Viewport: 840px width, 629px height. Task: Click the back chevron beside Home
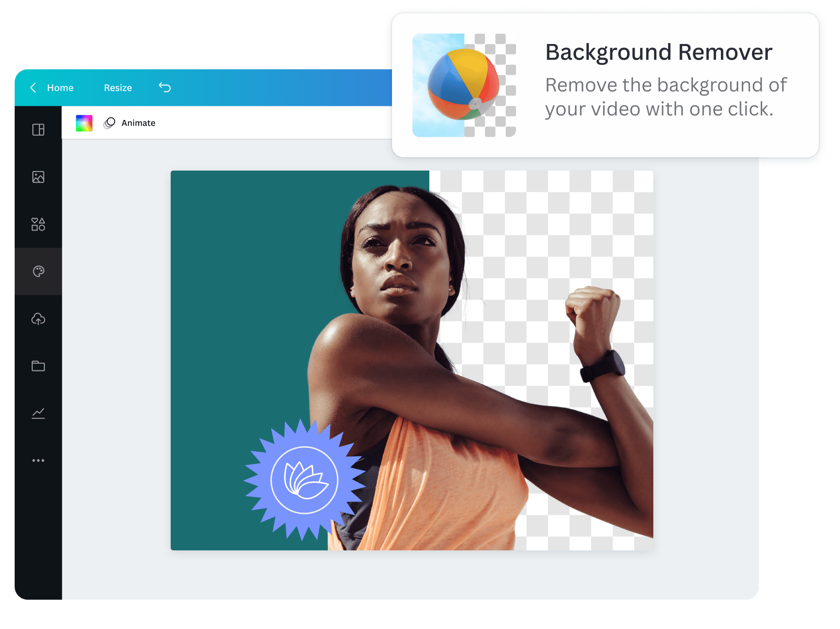click(x=33, y=88)
